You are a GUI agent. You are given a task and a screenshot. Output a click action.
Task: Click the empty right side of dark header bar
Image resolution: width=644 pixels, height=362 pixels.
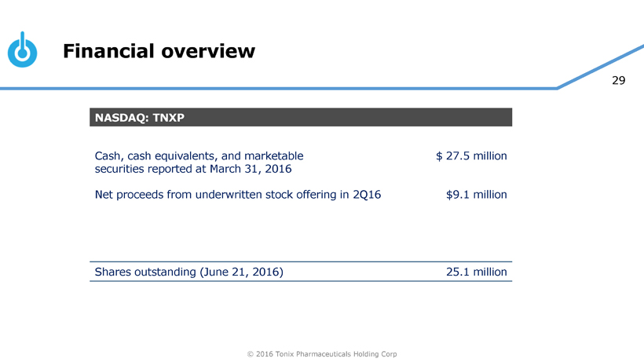(x=353, y=118)
